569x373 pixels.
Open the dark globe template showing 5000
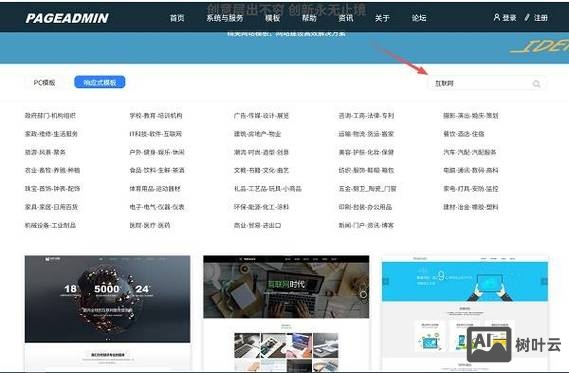pyautogui.click(x=107, y=313)
